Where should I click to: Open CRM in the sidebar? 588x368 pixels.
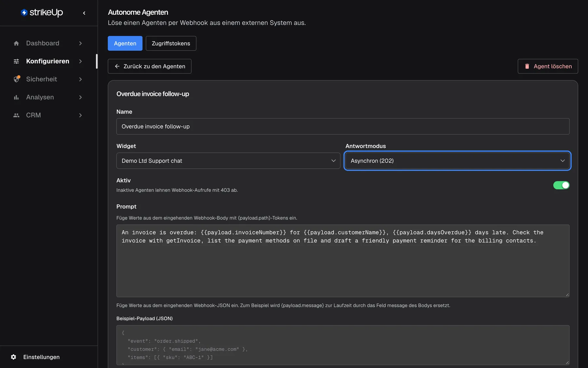click(x=48, y=115)
